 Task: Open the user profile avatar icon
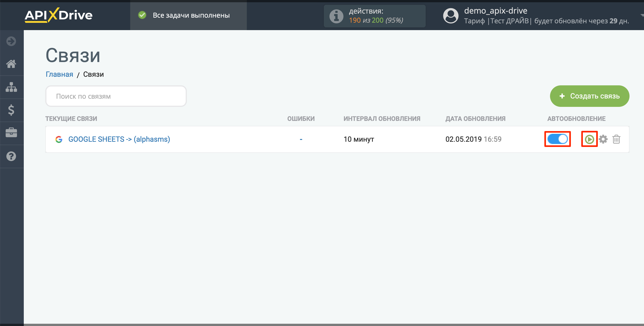[451, 16]
